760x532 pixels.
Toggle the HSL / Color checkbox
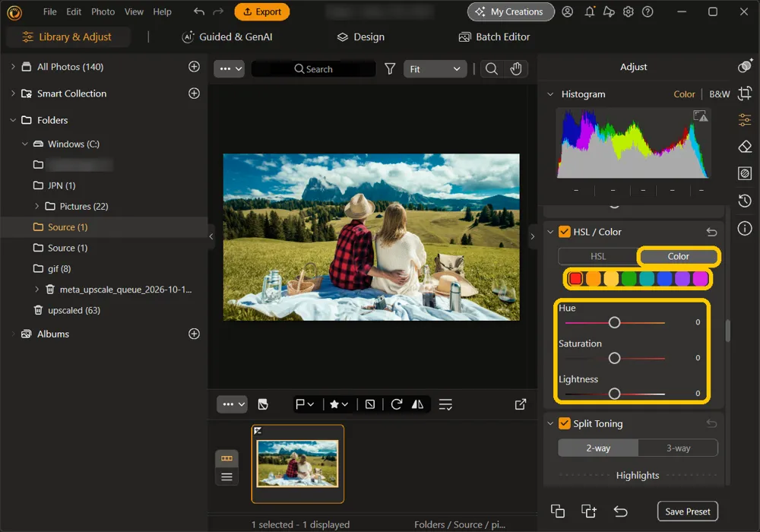564,232
